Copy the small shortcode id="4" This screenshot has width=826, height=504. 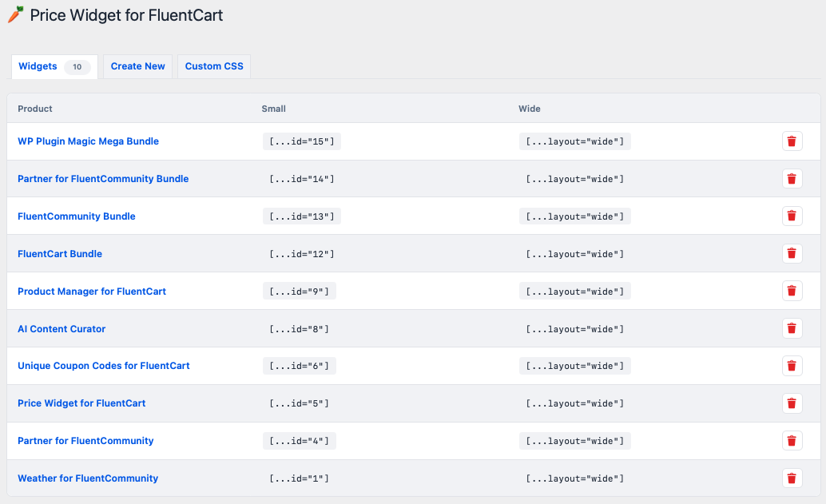click(x=300, y=441)
